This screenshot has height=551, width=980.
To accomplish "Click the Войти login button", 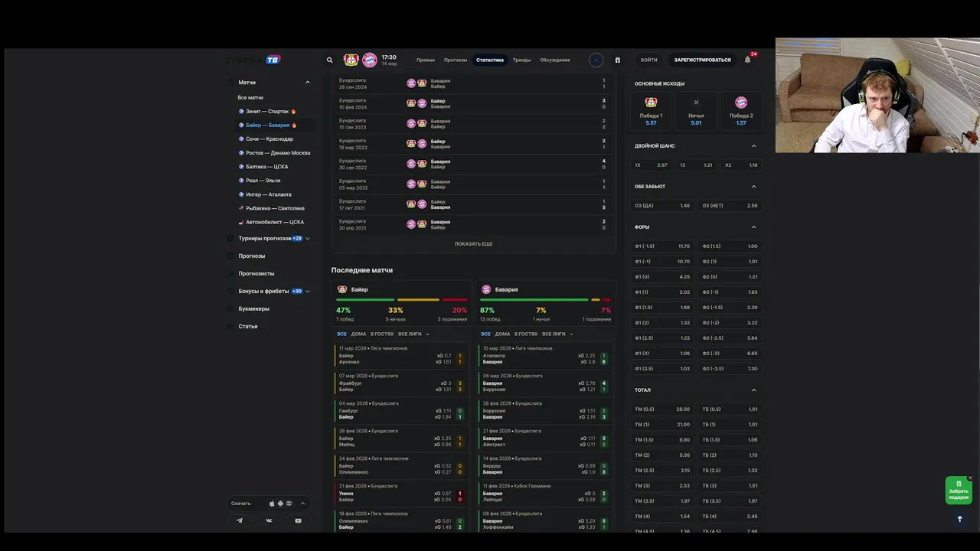I will (649, 60).
